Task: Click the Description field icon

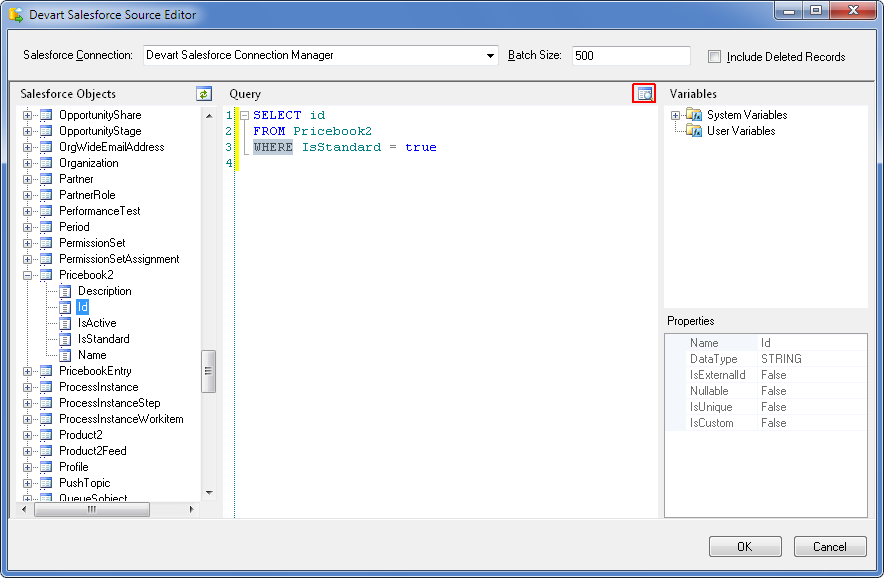Action: [65, 291]
